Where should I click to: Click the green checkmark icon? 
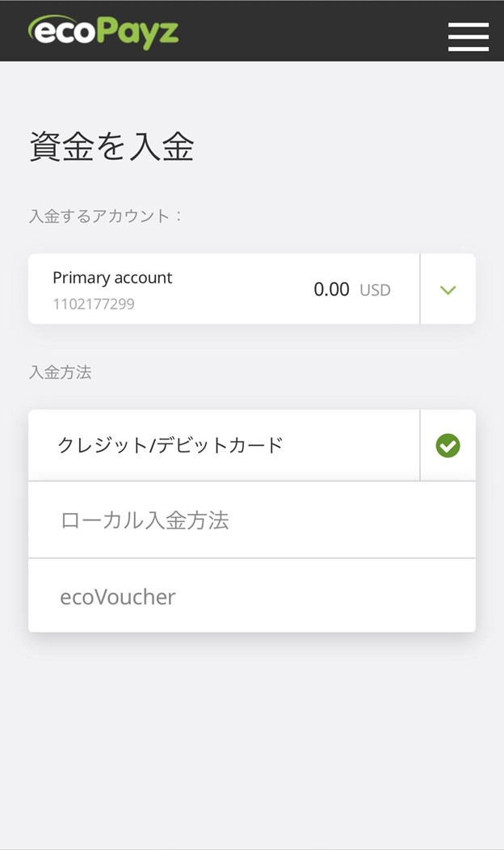pos(447,445)
